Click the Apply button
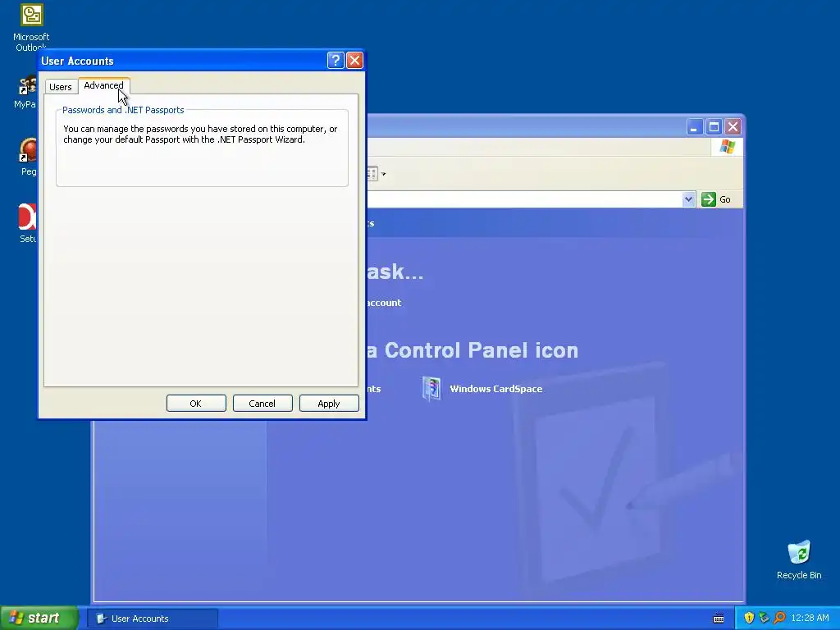Screen dimensions: 840x630 pyautogui.click(x=329, y=404)
